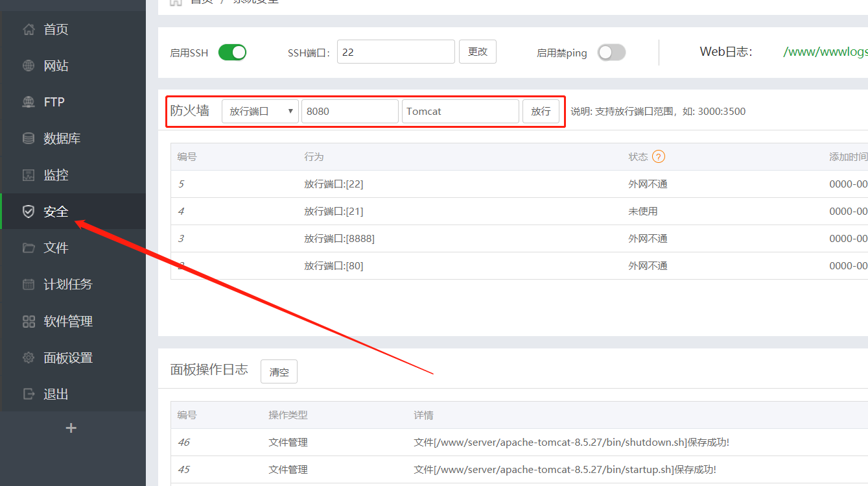This screenshot has width=868, height=486.
Task: Click the status help question mark icon
Action: click(x=659, y=156)
